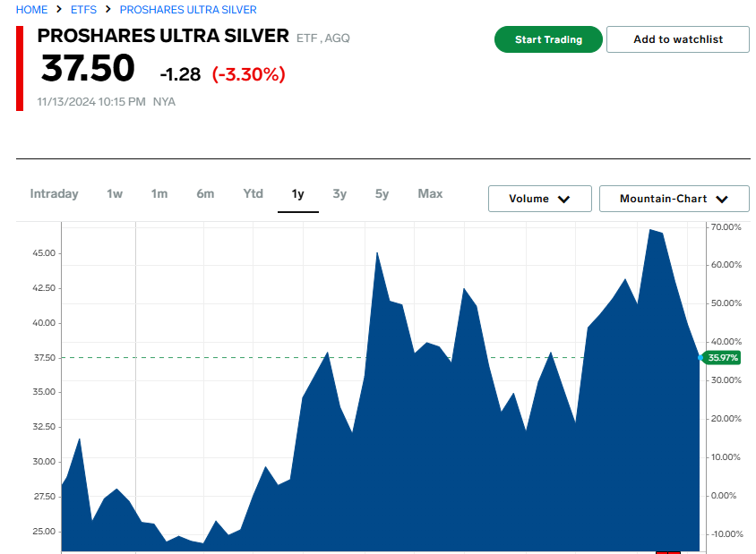Screen dimensions: 756x554
Task: Click the -1.28 price change value
Action: pyautogui.click(x=180, y=74)
